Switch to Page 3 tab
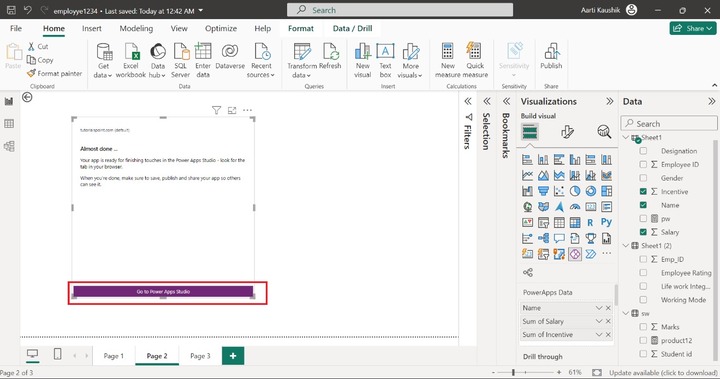The image size is (720, 379). pos(200,356)
